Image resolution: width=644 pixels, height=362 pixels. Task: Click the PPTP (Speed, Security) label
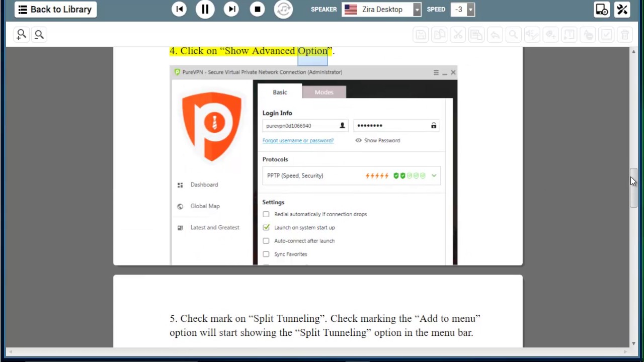tap(295, 175)
